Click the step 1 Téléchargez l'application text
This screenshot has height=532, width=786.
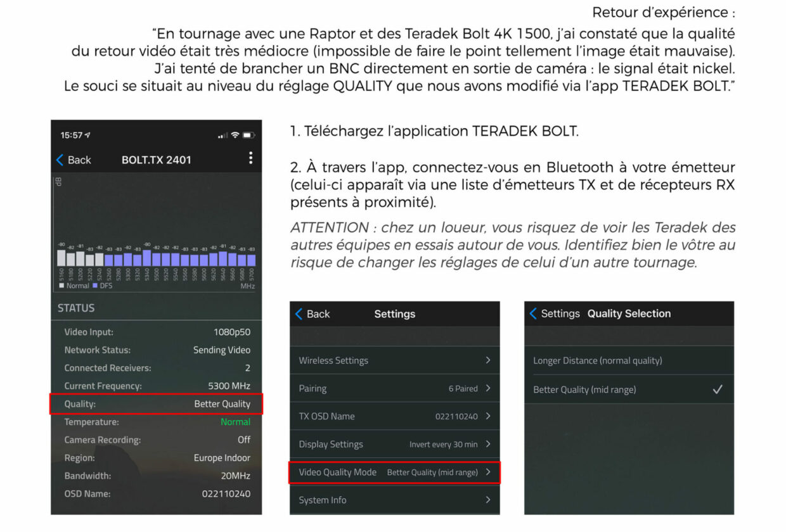click(435, 132)
